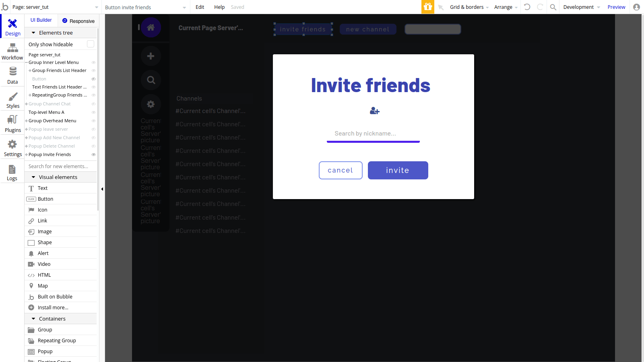Viewport: 644px width, 362px height.
Task: Open the Plugins section
Action: [12, 124]
